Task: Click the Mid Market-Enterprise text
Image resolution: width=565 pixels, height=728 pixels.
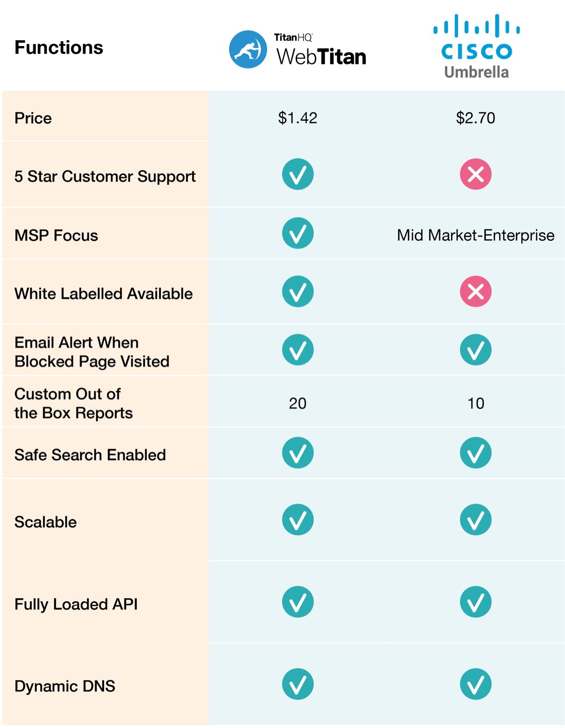Action: pyautogui.click(x=476, y=235)
